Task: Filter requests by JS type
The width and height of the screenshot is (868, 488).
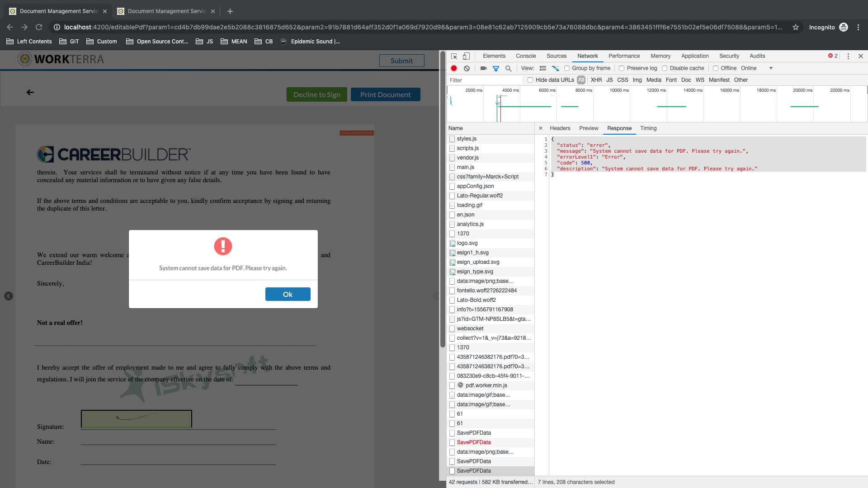Action: [x=609, y=80]
